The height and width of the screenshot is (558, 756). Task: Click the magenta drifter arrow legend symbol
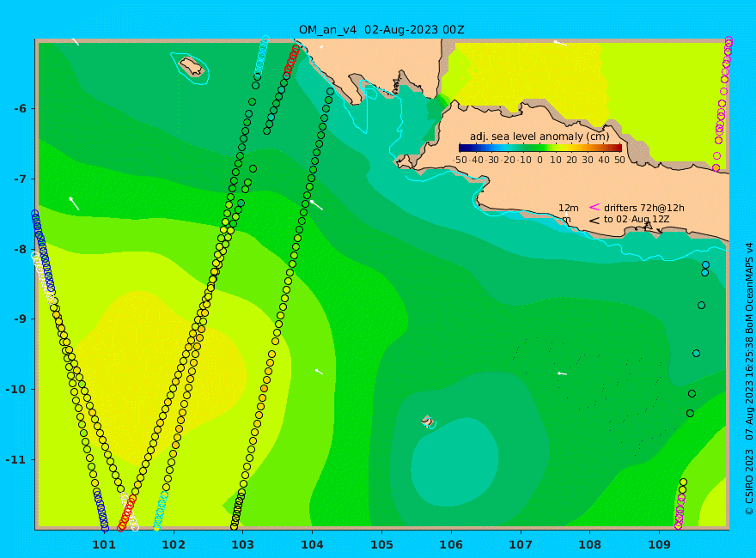[x=594, y=207]
